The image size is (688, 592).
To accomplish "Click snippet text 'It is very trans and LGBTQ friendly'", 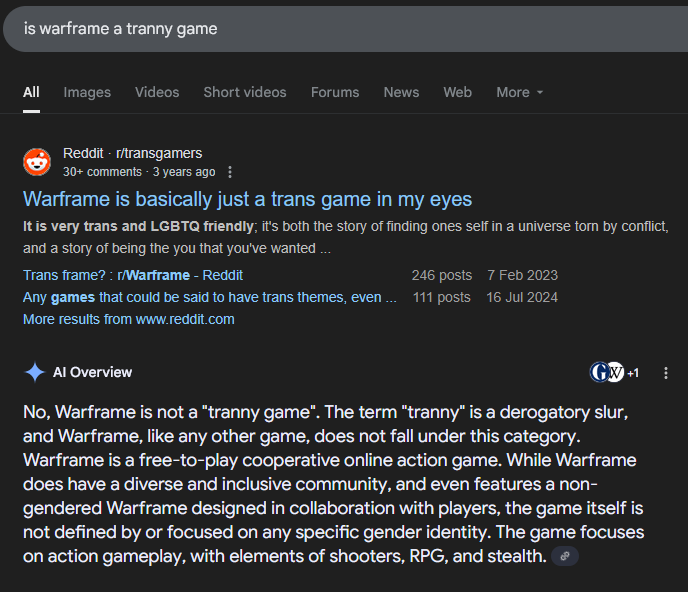I will click(x=138, y=226).
